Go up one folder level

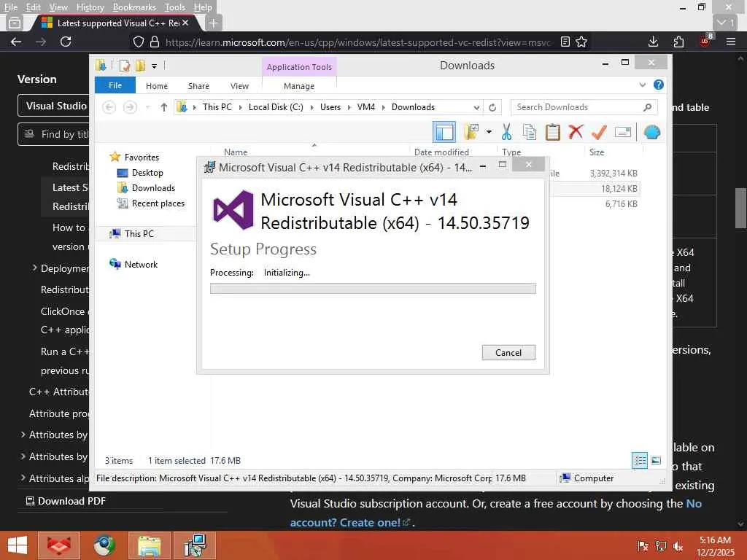[x=164, y=107]
